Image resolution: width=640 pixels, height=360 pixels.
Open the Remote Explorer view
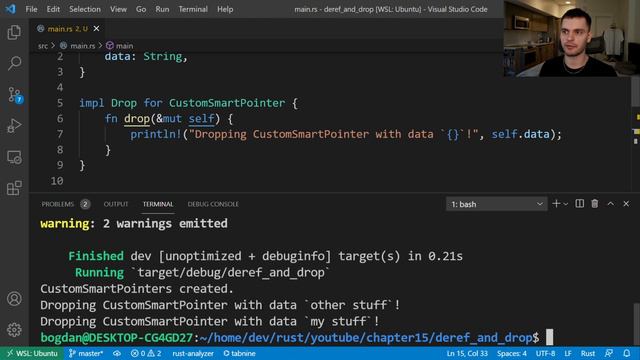(14, 157)
